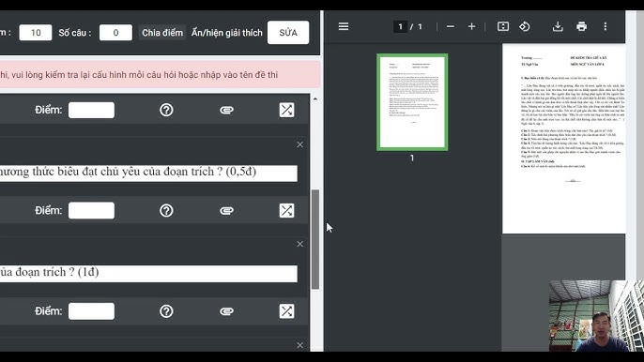Click the question list scrollbar thumb
Screen dimensions: 644x362
[x=315, y=239]
